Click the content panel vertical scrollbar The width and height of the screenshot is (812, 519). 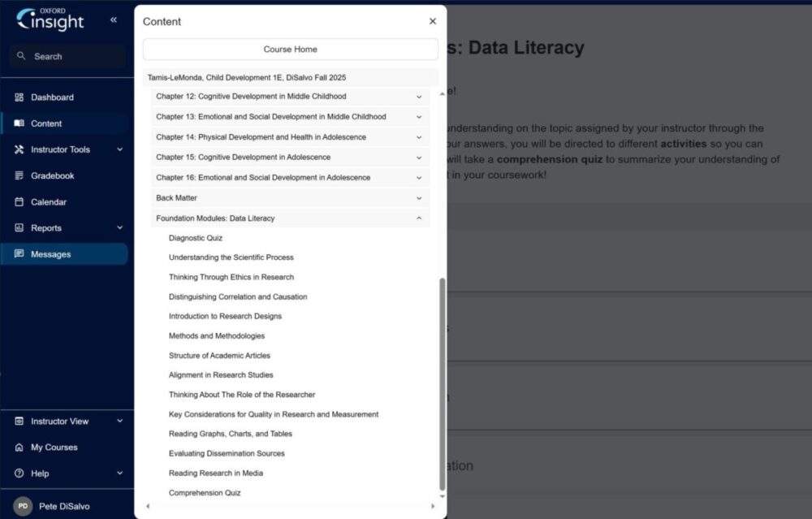pos(443,382)
